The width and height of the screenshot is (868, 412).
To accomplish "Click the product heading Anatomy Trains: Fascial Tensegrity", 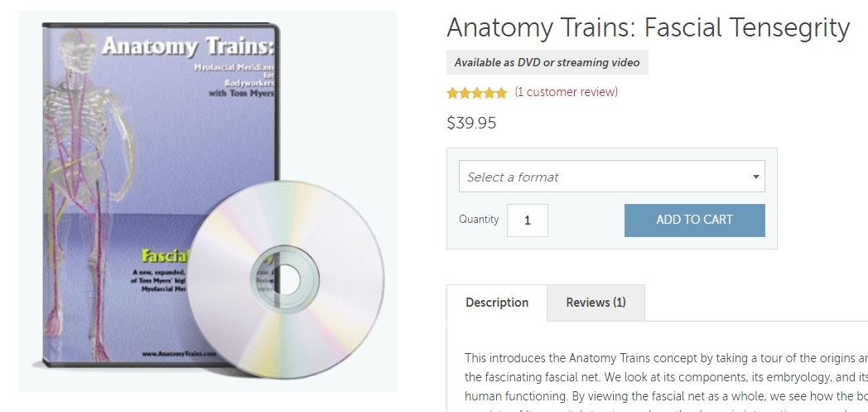I will [648, 28].
